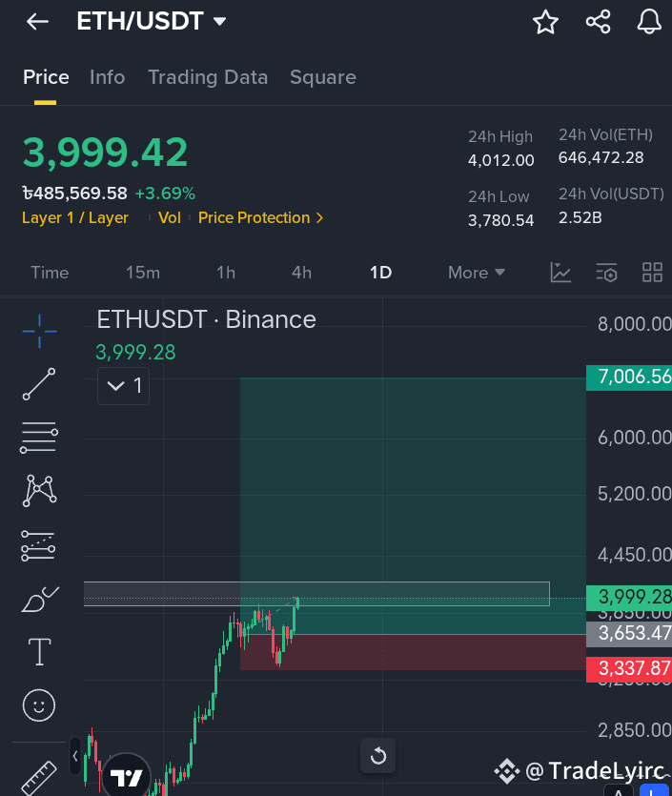Select the crosshair cursor tool
Viewport: 672px width, 796px height.
pyautogui.click(x=40, y=331)
